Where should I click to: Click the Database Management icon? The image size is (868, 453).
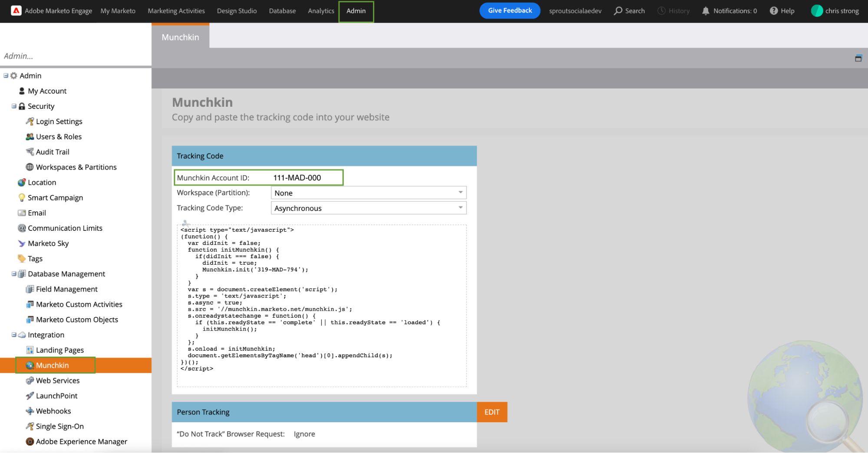point(22,273)
